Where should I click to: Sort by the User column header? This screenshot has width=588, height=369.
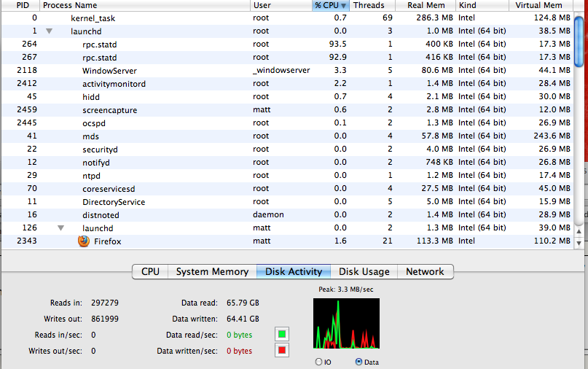point(281,5)
